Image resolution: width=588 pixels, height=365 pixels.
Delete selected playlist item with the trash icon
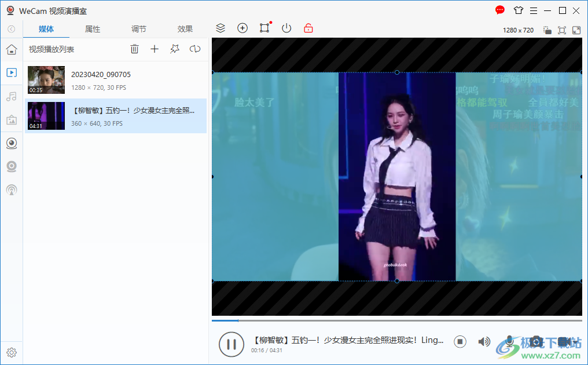134,49
